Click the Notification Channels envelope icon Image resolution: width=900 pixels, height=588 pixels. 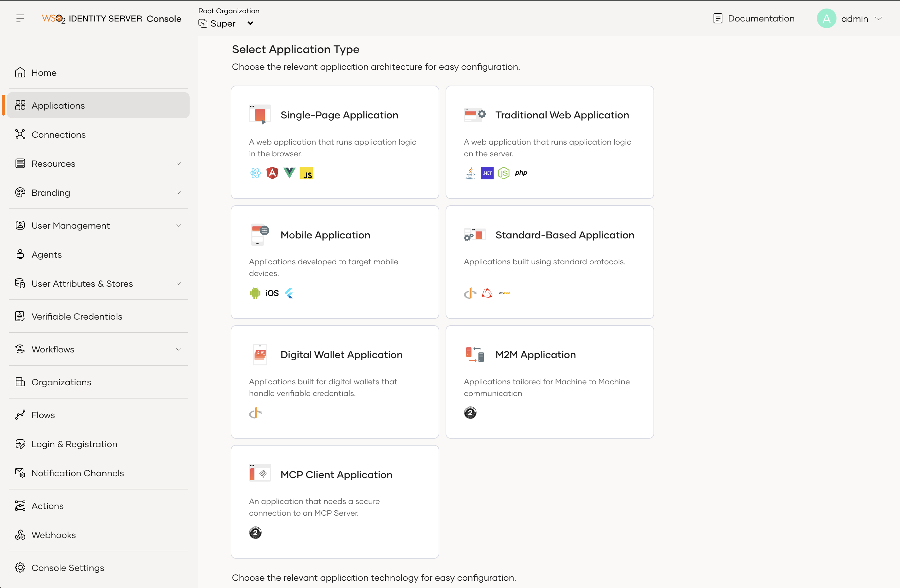(20, 473)
